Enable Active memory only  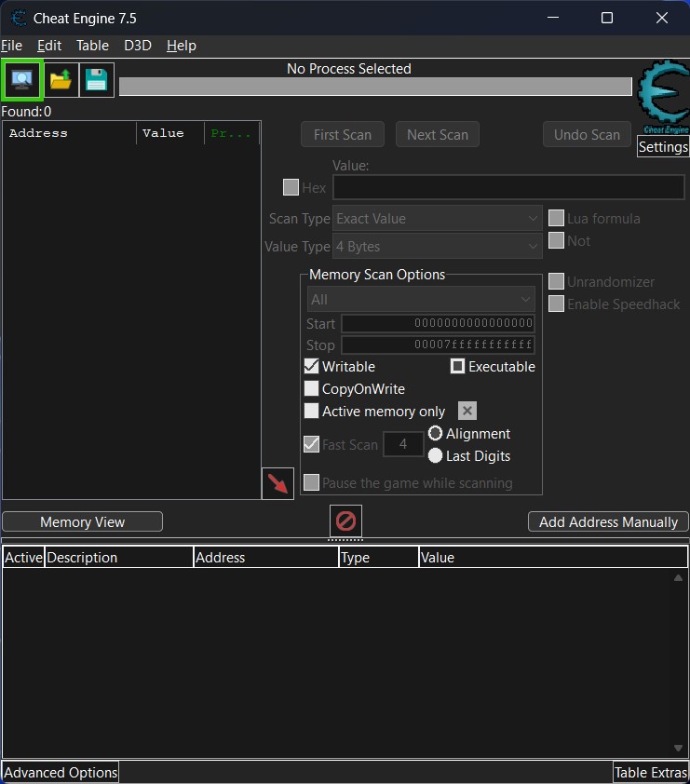point(312,411)
